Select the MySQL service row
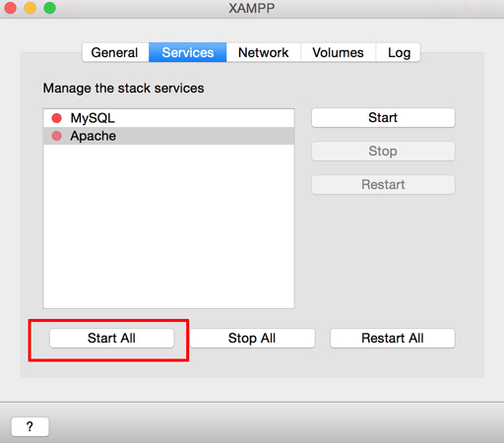This screenshot has width=504, height=443. pyautogui.click(x=168, y=118)
